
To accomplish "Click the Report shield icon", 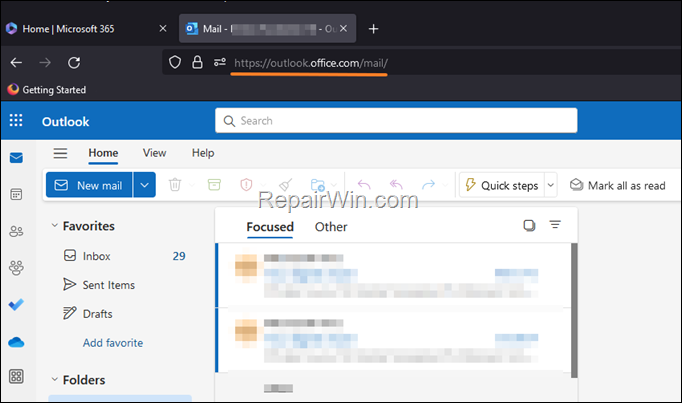I will [x=246, y=185].
